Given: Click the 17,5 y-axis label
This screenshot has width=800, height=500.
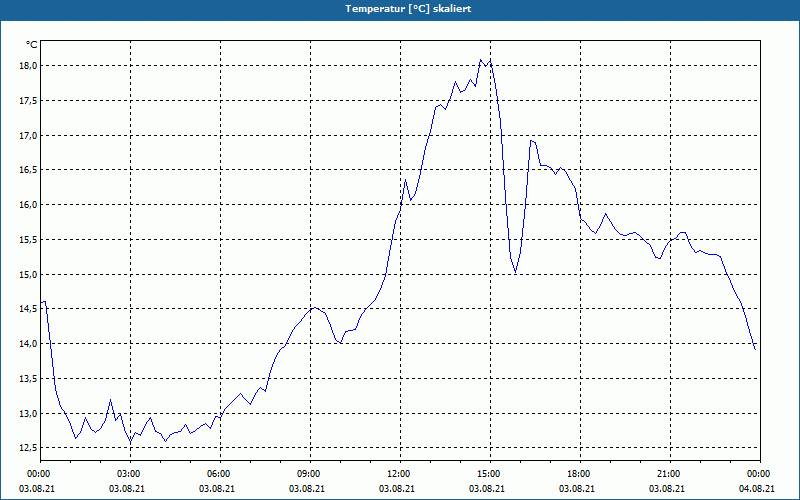Looking at the screenshot, I should [x=29, y=101].
